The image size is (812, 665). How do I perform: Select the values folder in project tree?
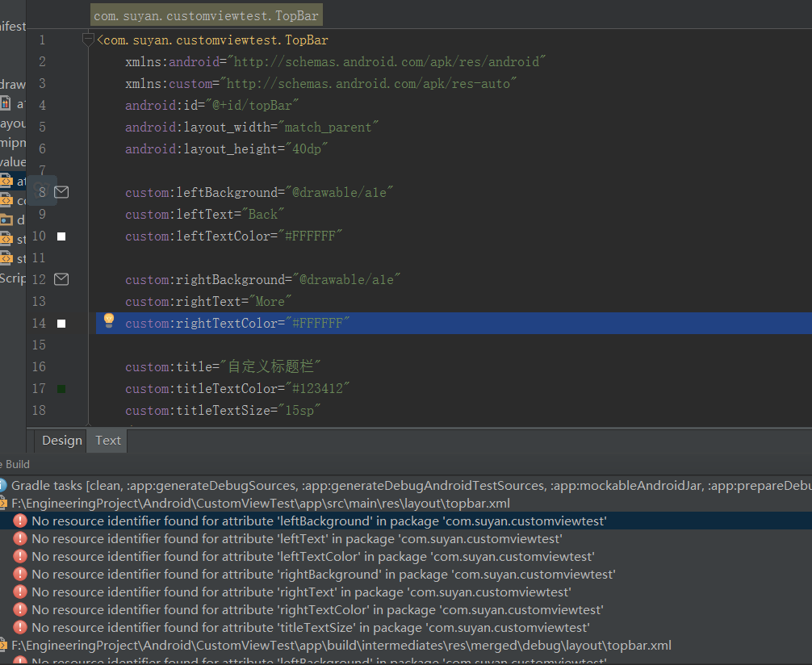[13, 161]
